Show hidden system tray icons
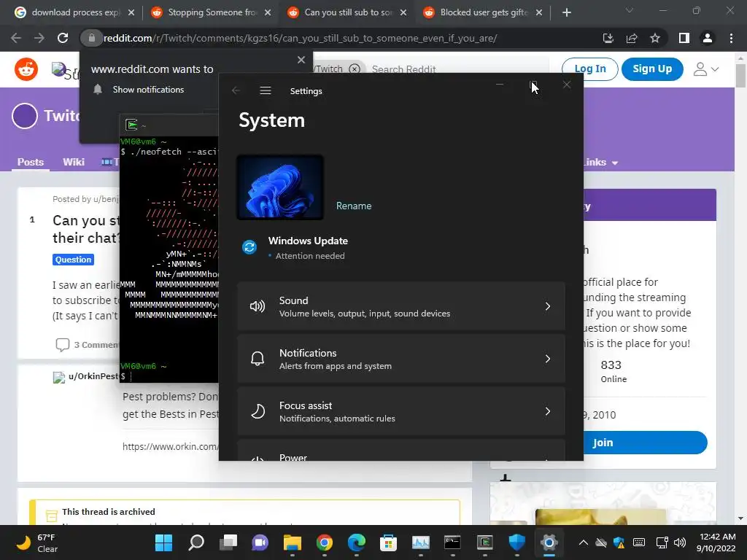 tap(583, 542)
